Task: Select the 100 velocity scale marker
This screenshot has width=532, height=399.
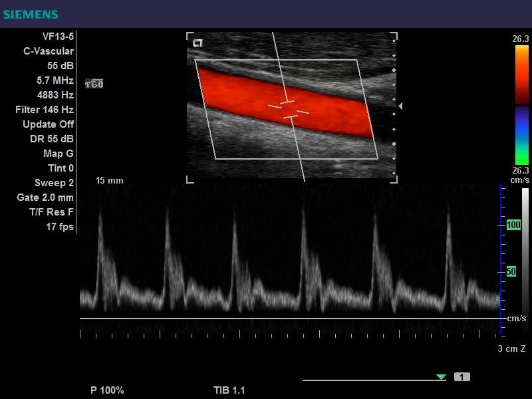Action: click(513, 225)
